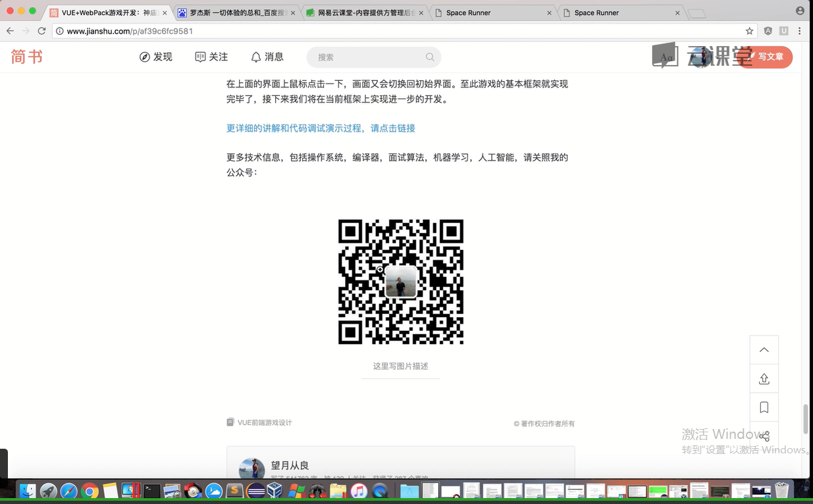This screenshot has height=504, width=813.
Task: Click the A extension icon in toolbar
Action: [768, 31]
